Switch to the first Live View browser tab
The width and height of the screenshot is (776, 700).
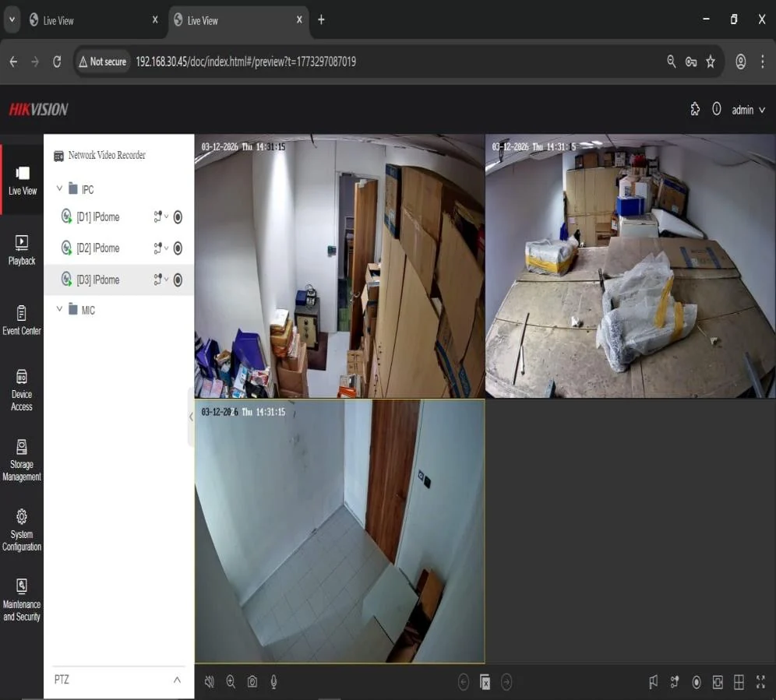pos(94,20)
